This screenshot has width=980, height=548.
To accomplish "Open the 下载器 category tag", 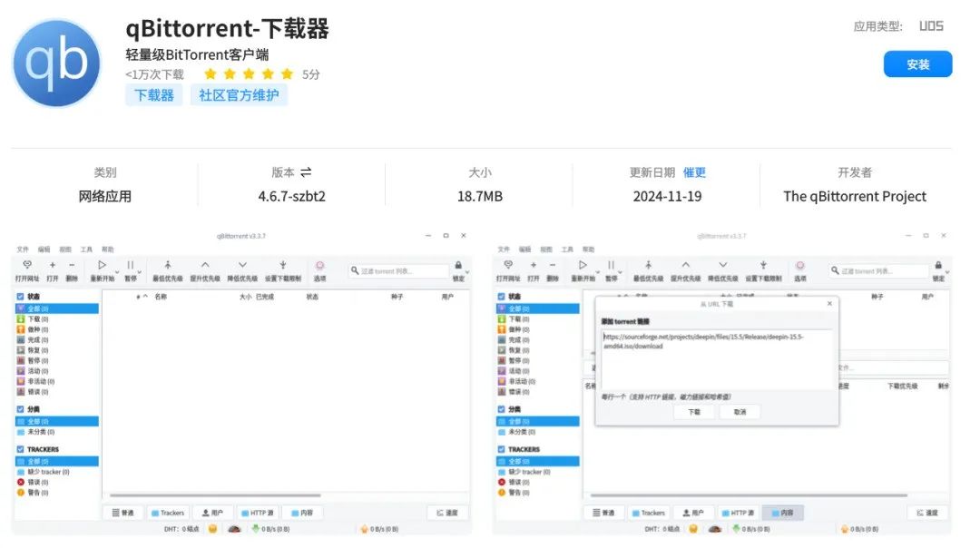I will coord(153,95).
